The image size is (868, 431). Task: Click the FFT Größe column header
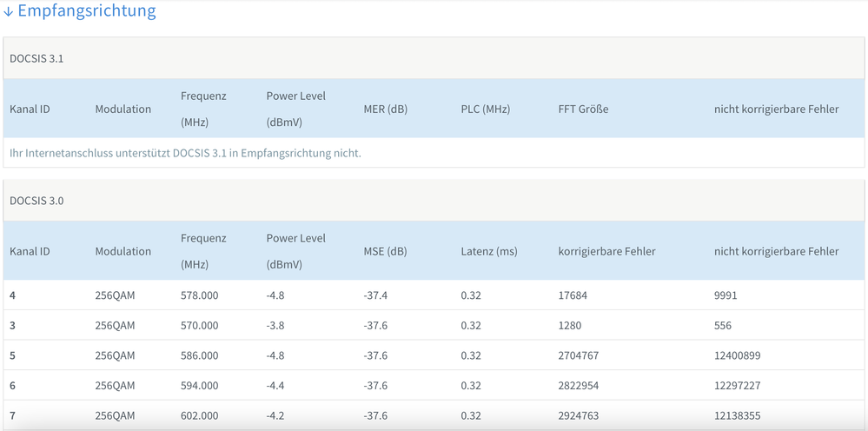tap(583, 109)
